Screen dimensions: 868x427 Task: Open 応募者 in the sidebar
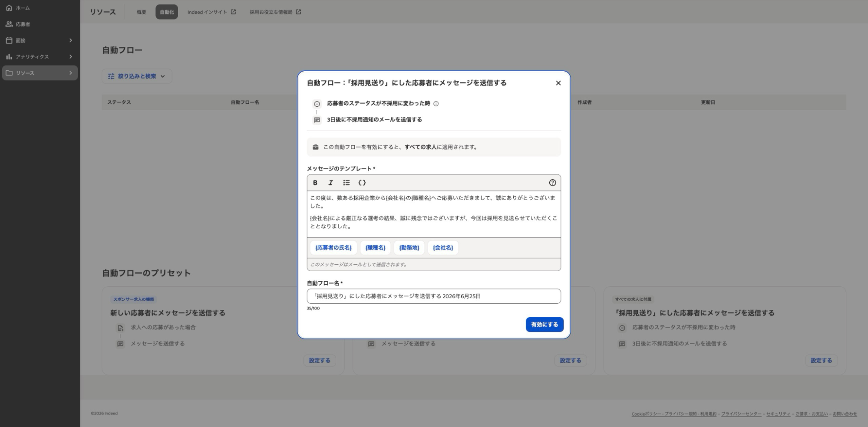(x=23, y=24)
